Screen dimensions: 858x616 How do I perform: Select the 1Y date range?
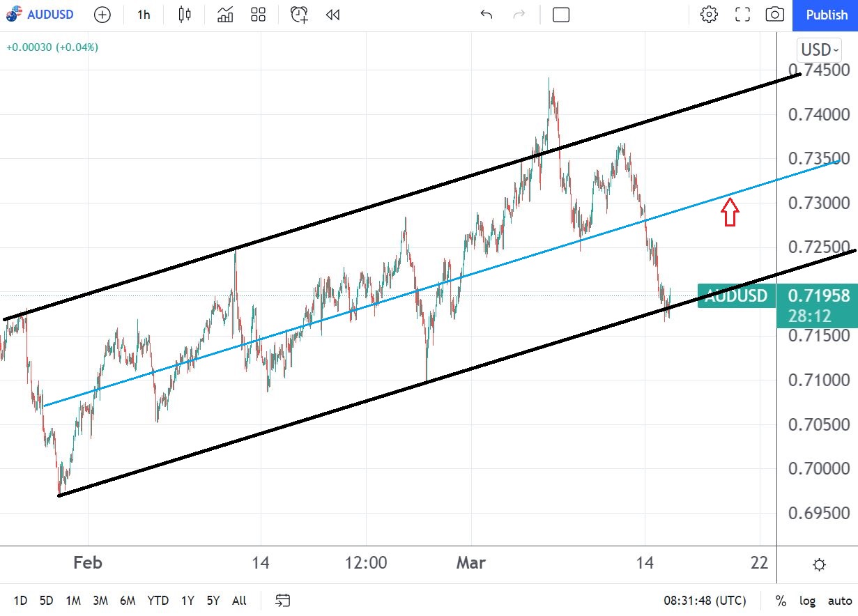tap(187, 601)
